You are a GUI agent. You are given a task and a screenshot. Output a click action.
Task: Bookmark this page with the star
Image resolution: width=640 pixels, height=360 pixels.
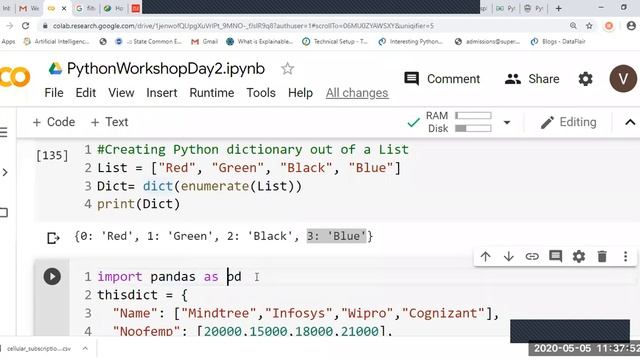tap(589, 26)
